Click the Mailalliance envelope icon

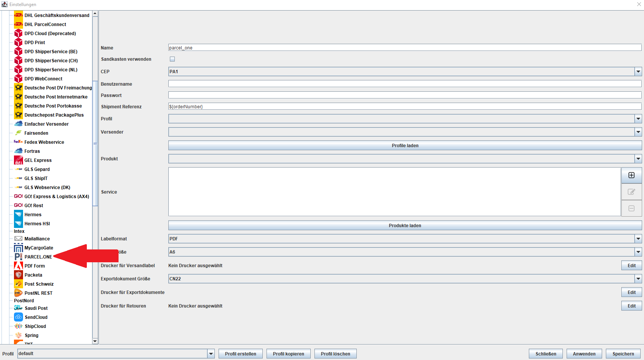pyautogui.click(x=18, y=238)
